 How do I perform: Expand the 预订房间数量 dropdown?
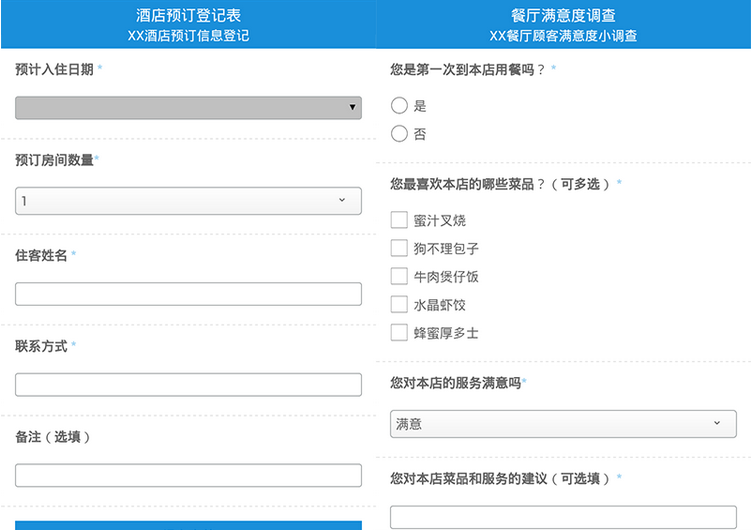188,201
